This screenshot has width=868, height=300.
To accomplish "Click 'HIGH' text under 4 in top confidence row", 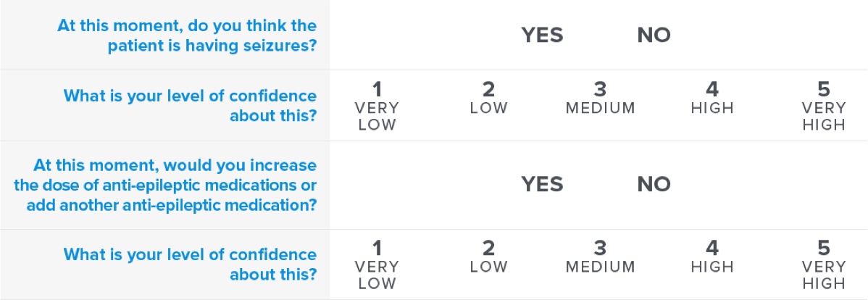I will (712, 109).
